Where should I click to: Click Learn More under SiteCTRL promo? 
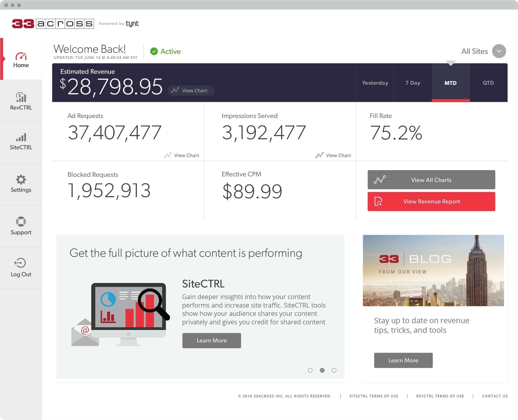tap(212, 340)
